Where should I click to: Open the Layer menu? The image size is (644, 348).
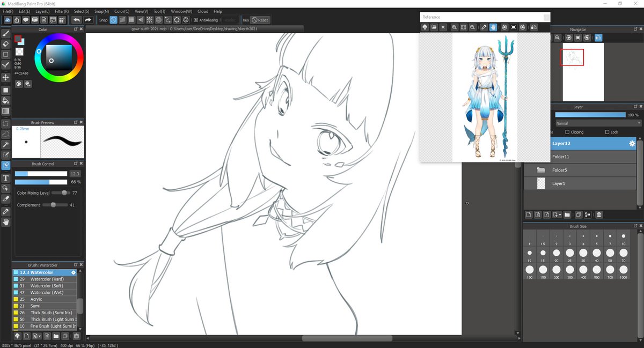click(42, 11)
